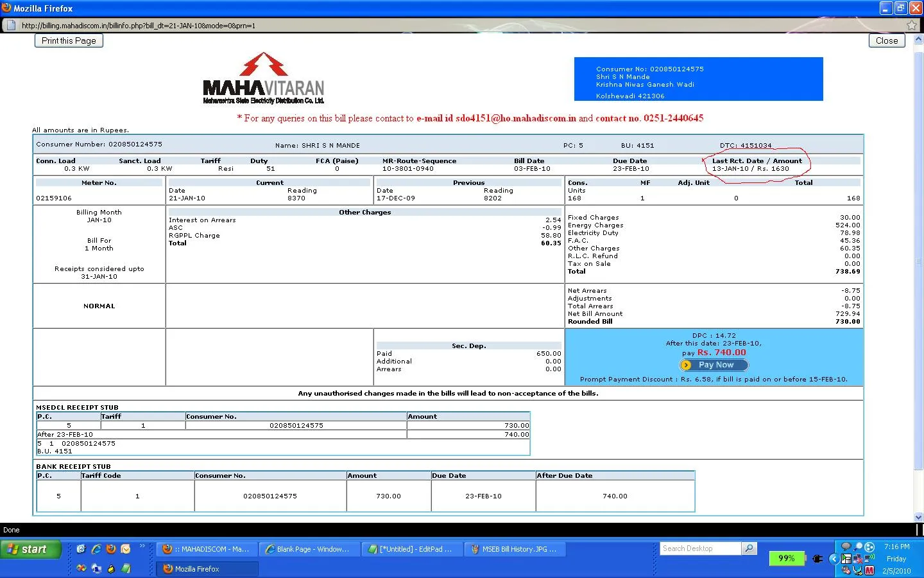Click the desktop search magnifier button

tap(749, 548)
